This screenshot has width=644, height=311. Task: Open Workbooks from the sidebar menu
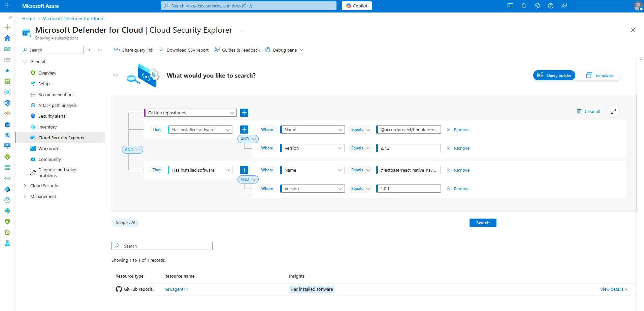[x=49, y=148]
